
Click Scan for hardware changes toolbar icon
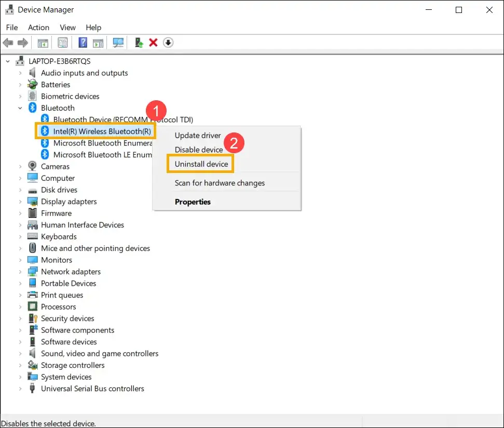118,43
